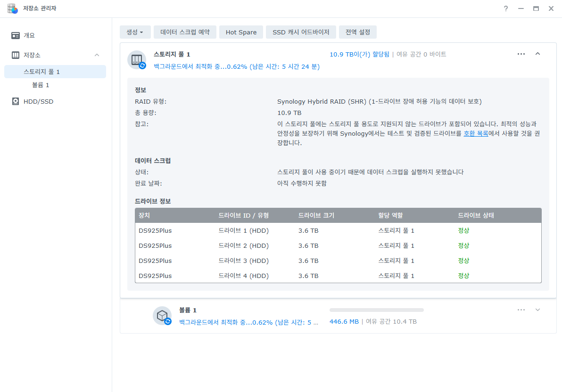This screenshot has width=562, height=392.
Task: Click the 아직 수행하지 못함 completion date text
Action: 302,183
